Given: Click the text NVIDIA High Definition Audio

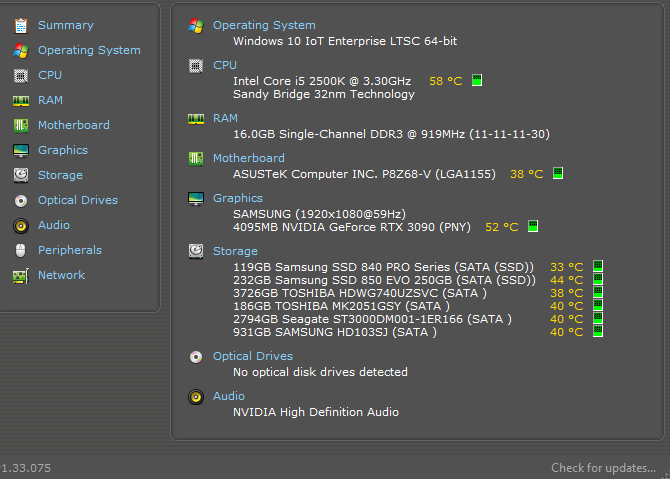Looking at the screenshot, I should click(316, 412).
